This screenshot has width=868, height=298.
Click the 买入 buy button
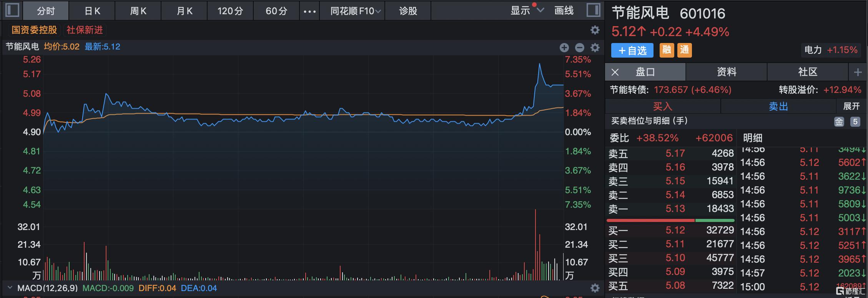[x=663, y=106]
